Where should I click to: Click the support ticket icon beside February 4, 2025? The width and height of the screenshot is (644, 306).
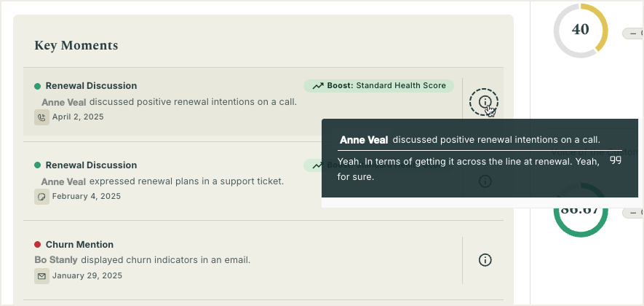41,197
